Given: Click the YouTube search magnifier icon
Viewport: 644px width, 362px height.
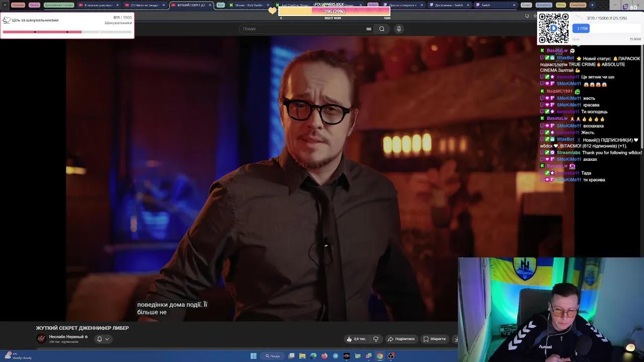Looking at the screenshot, I should click(382, 29).
